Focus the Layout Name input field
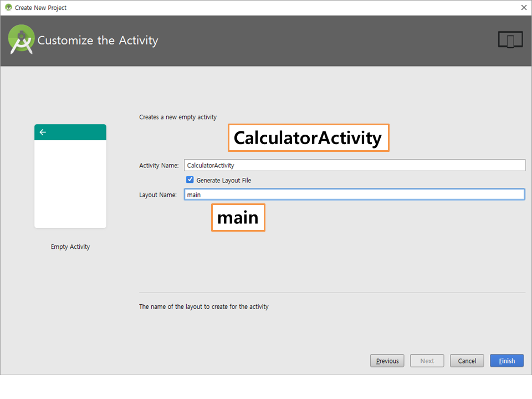The width and height of the screenshot is (532, 399). tap(355, 195)
